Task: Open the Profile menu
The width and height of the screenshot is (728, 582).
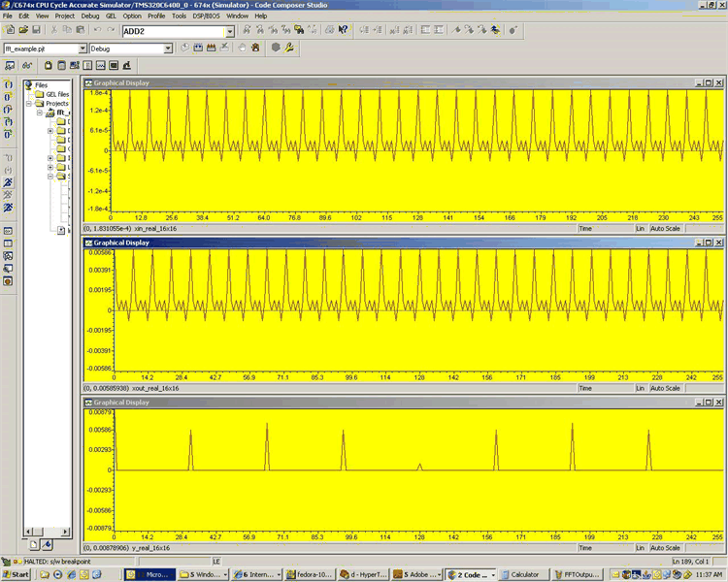Action: pos(156,16)
